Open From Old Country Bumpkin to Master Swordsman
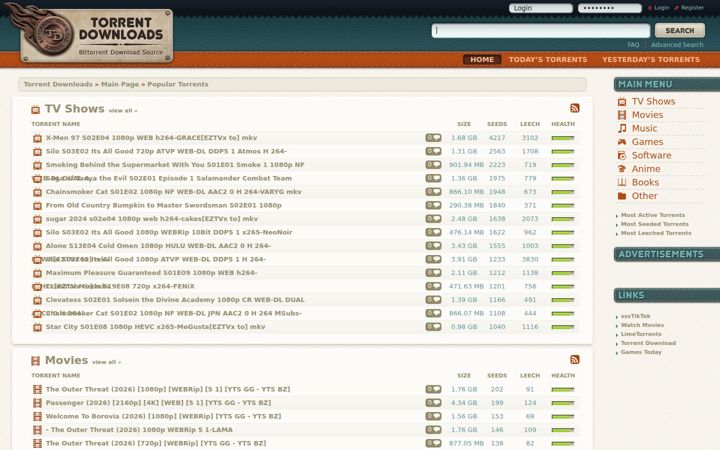Image resolution: width=720 pixels, height=450 pixels. click(163, 205)
